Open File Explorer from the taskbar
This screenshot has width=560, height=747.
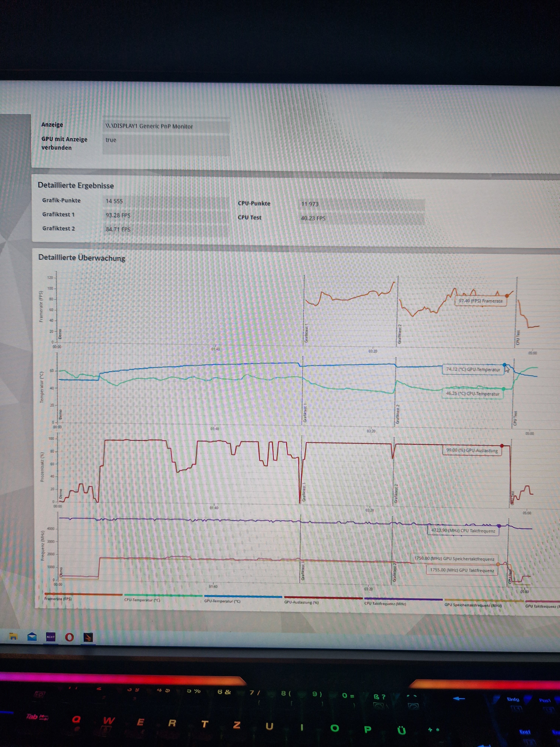13,637
